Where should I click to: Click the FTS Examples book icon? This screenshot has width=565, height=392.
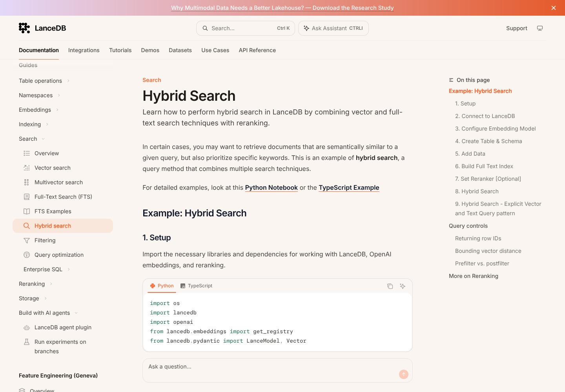tap(27, 211)
